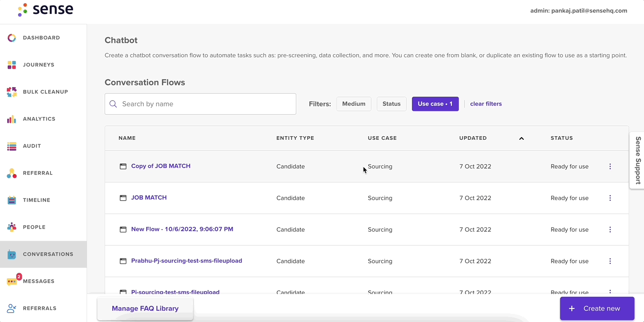This screenshot has width=644, height=322.
Task: Open more options for JOB MATCH row
Action: 610,198
